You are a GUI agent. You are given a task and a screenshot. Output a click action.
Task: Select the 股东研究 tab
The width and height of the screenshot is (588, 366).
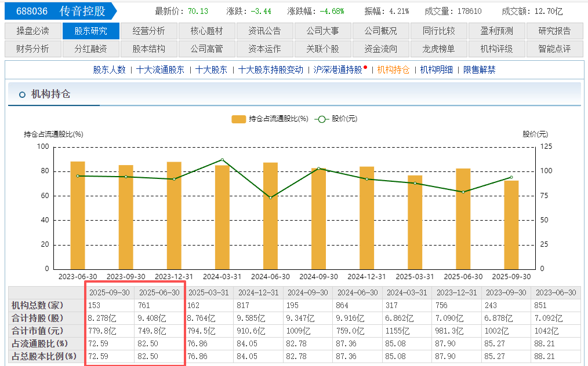click(90, 31)
